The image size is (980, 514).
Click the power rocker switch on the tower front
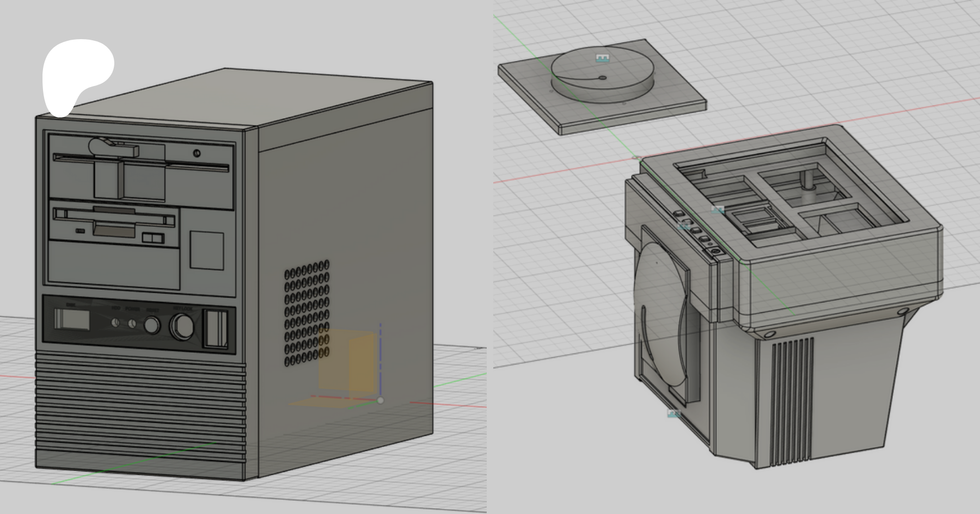[216, 328]
